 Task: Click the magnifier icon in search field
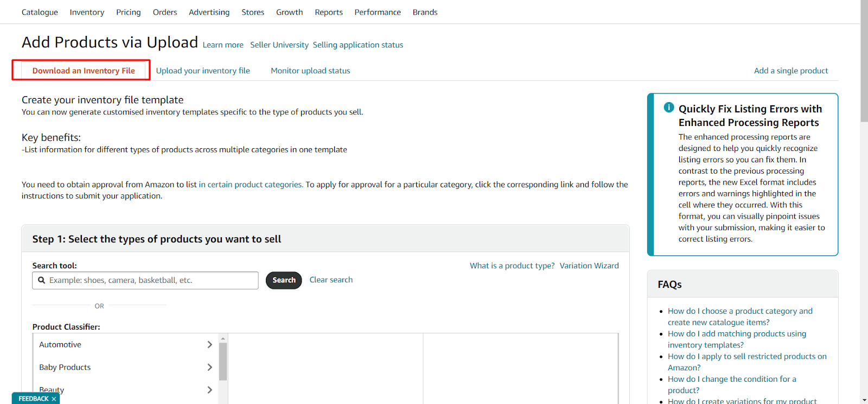(x=41, y=280)
